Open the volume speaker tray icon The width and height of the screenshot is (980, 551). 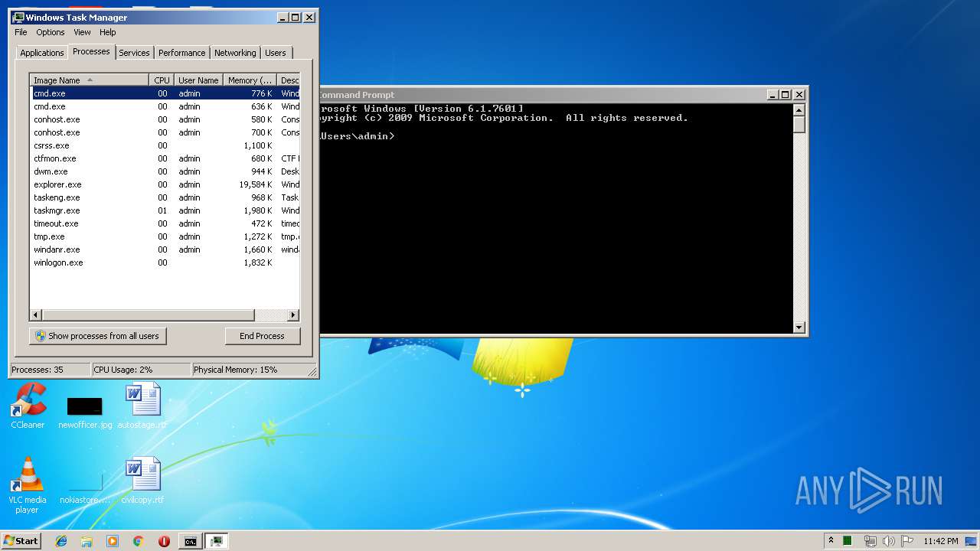pyautogui.click(x=888, y=541)
